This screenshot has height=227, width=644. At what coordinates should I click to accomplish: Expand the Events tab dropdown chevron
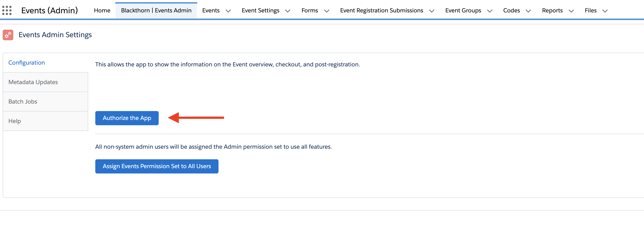click(x=228, y=11)
